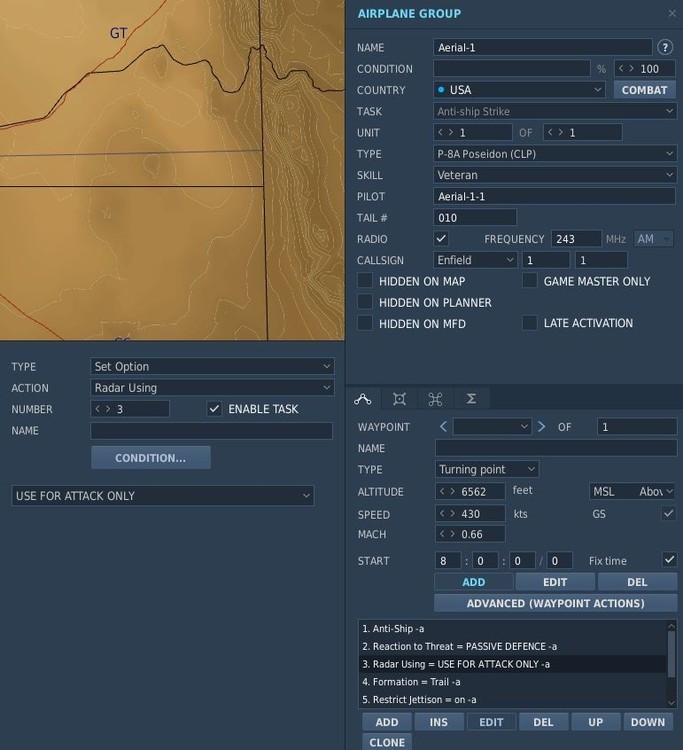
Task: Switch to the Payload tab icon
Action: click(x=399, y=399)
